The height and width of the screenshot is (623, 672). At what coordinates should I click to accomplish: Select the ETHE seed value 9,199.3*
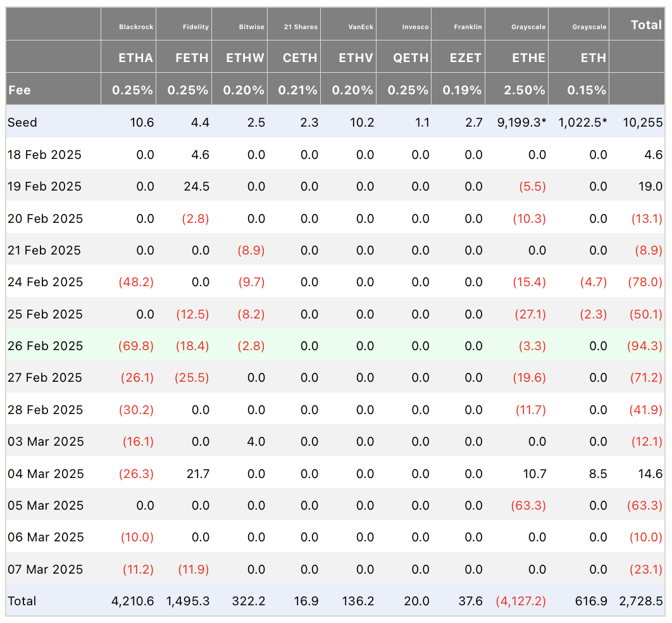click(x=521, y=123)
